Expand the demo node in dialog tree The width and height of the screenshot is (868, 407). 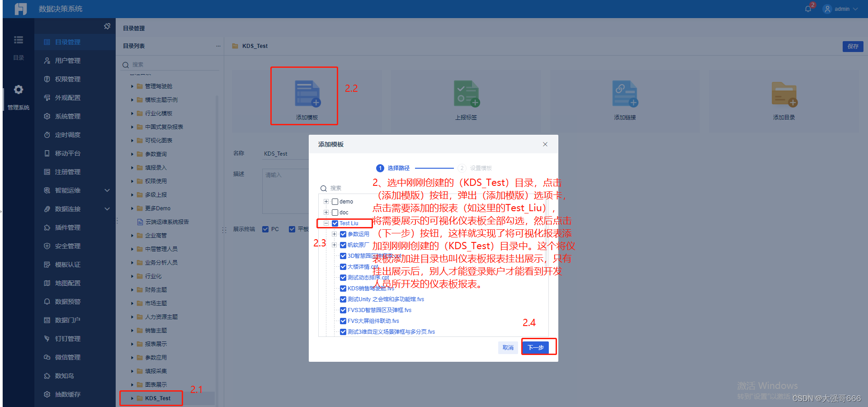[326, 202]
